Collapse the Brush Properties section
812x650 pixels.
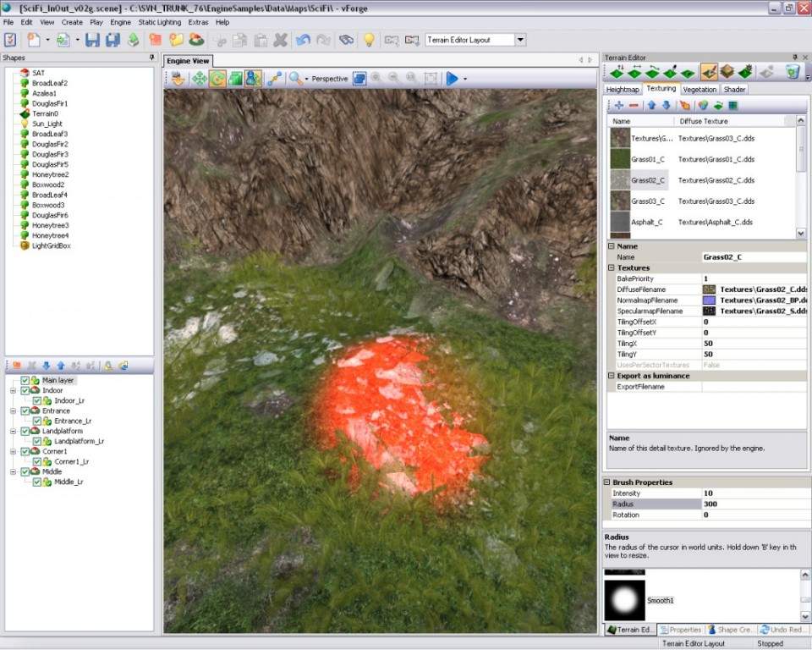click(607, 482)
